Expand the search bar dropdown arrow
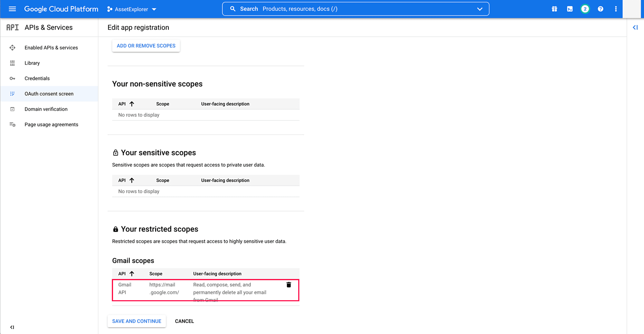This screenshot has width=644, height=334. click(479, 9)
